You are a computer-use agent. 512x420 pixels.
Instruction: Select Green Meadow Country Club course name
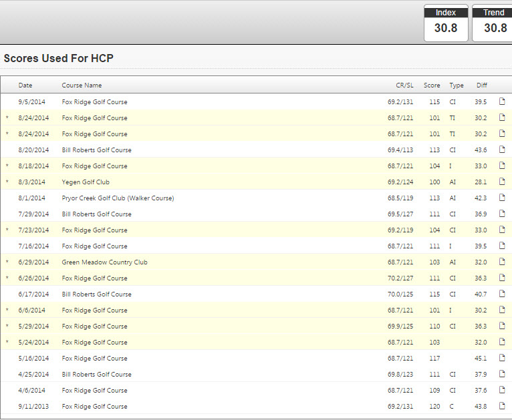click(104, 262)
